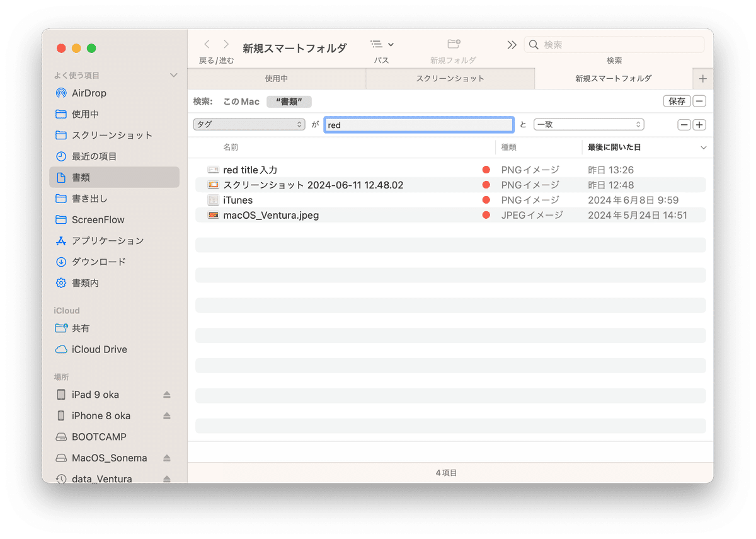
Task: Click the date 2024年6月8日 9:59
Action: 633,200
